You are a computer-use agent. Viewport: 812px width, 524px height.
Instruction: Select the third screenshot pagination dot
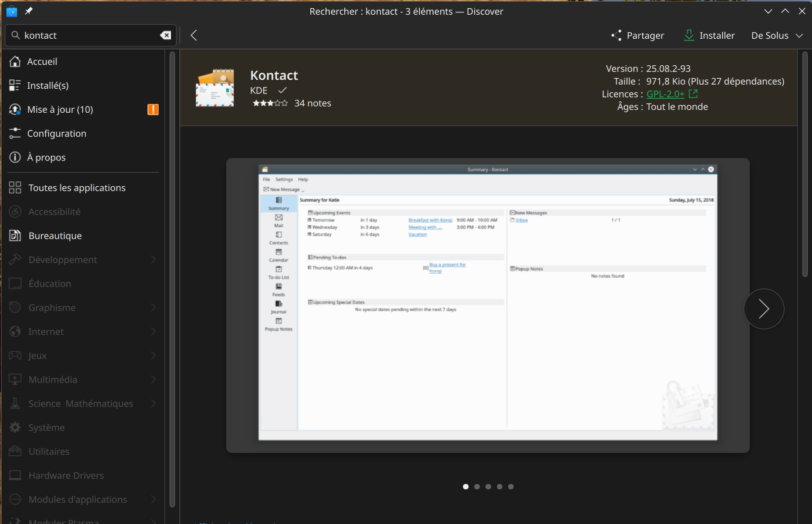[x=488, y=486]
